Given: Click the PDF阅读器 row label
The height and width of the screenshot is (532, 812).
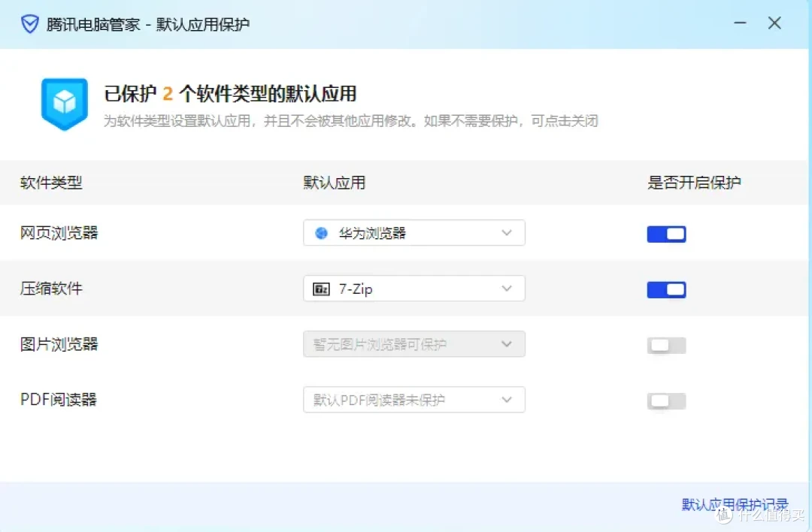Looking at the screenshot, I should (59, 400).
